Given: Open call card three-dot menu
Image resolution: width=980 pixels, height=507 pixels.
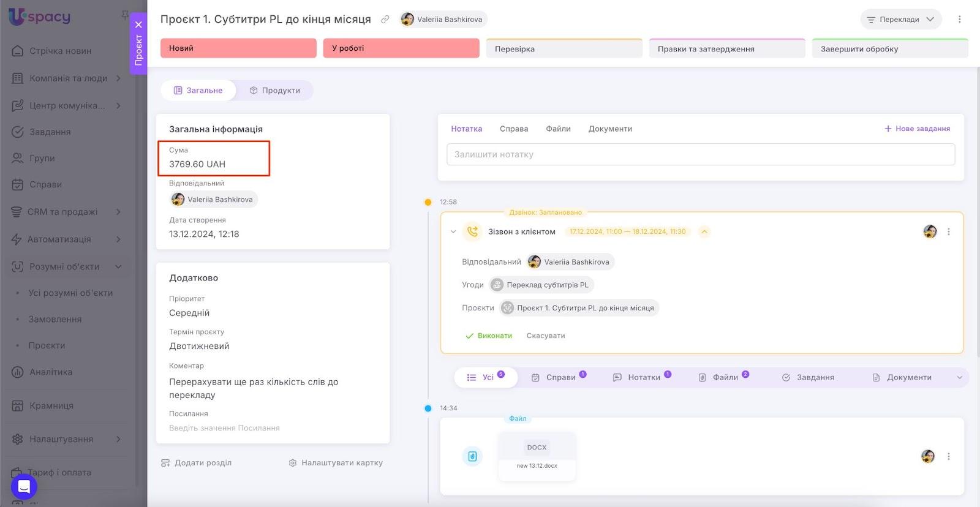Looking at the screenshot, I should tap(949, 231).
